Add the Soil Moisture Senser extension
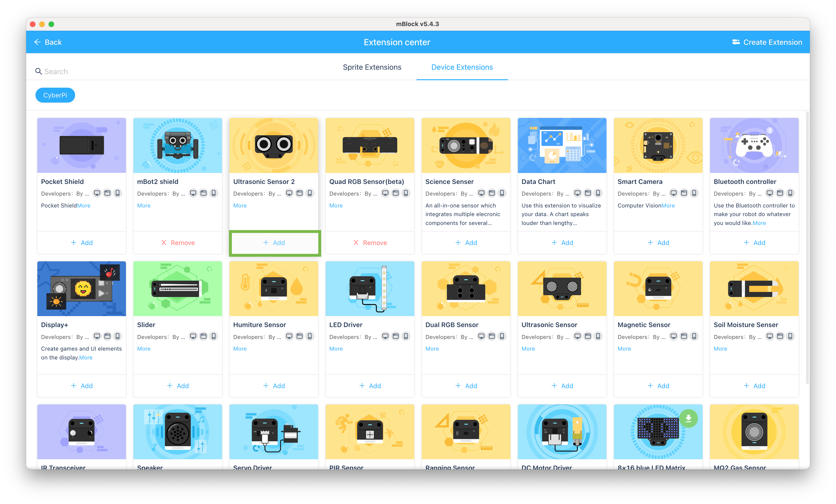 click(x=754, y=386)
